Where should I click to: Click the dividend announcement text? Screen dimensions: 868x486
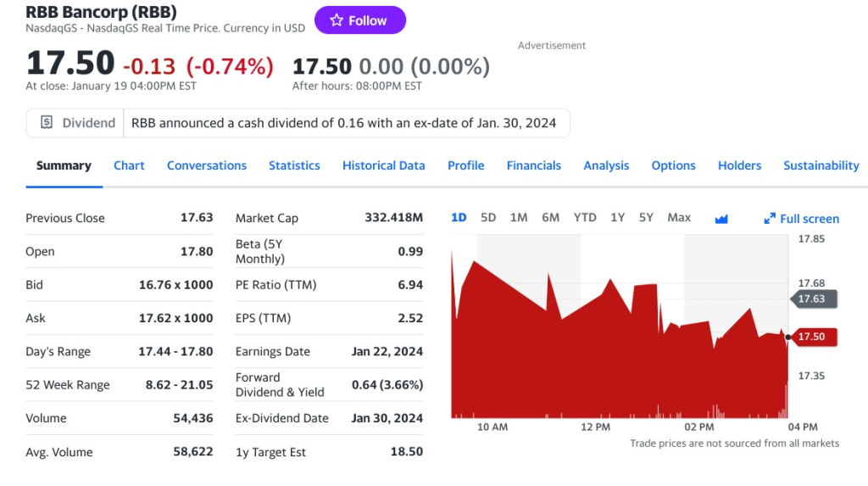pyautogui.click(x=343, y=123)
